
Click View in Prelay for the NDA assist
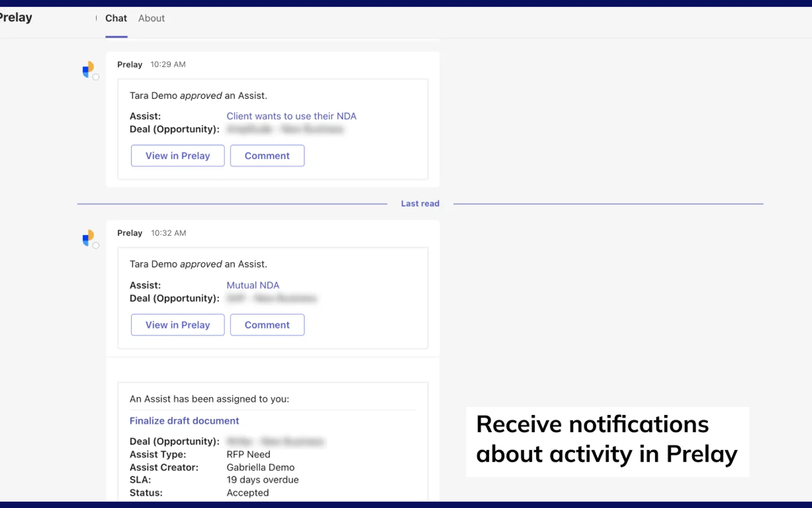coord(178,155)
